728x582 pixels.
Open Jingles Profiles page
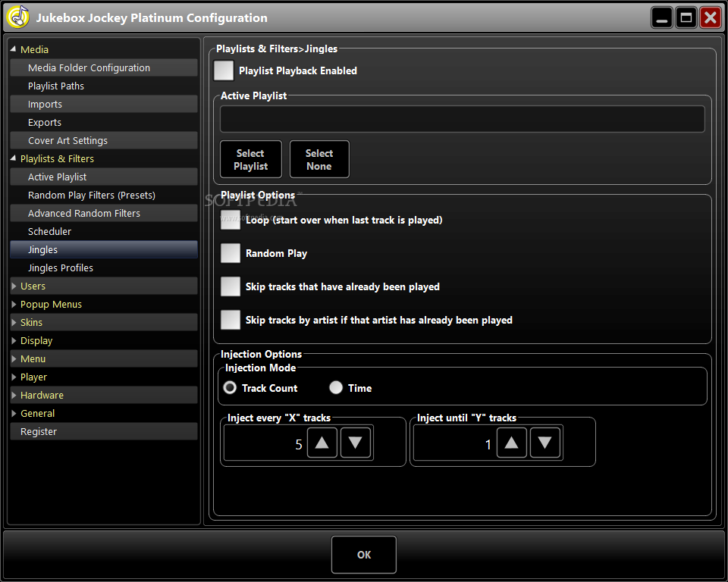pyautogui.click(x=104, y=268)
